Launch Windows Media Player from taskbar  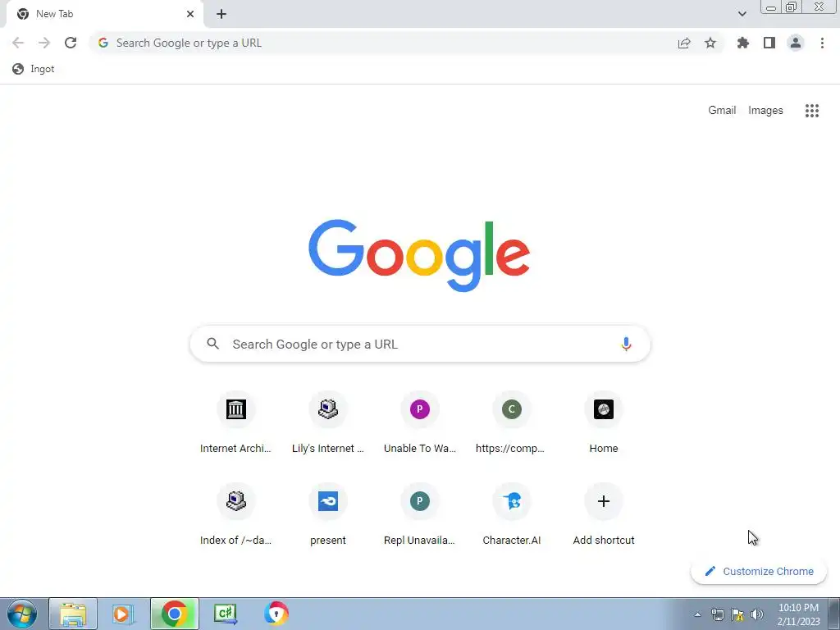[x=123, y=614]
